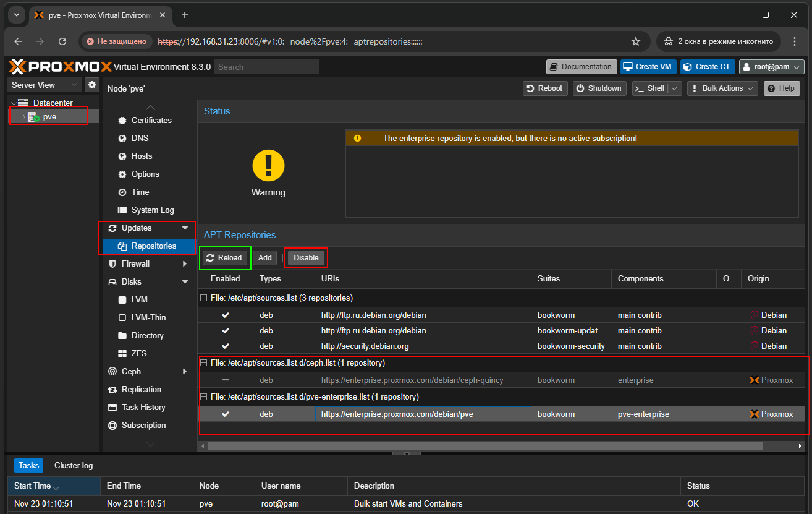Click the Search input field
This screenshot has height=514, width=812.
coord(266,67)
